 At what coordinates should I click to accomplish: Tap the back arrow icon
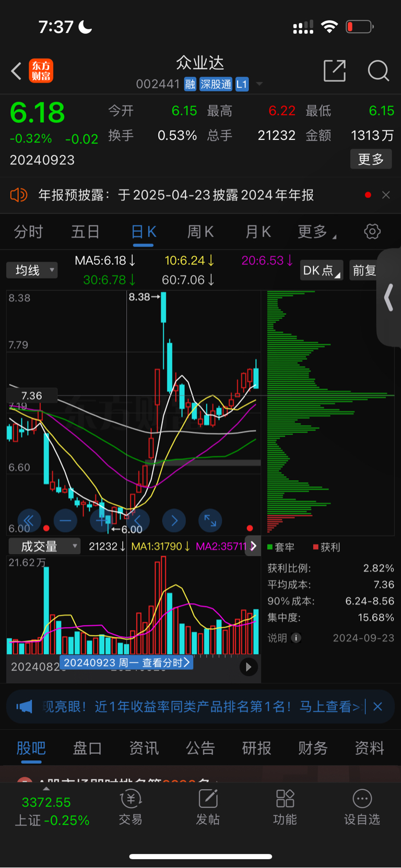coord(16,71)
